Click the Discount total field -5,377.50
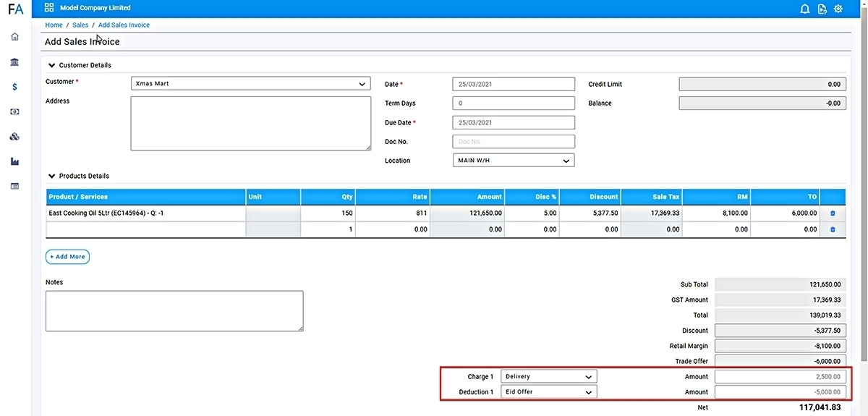The height and width of the screenshot is (416, 868). coord(780,331)
